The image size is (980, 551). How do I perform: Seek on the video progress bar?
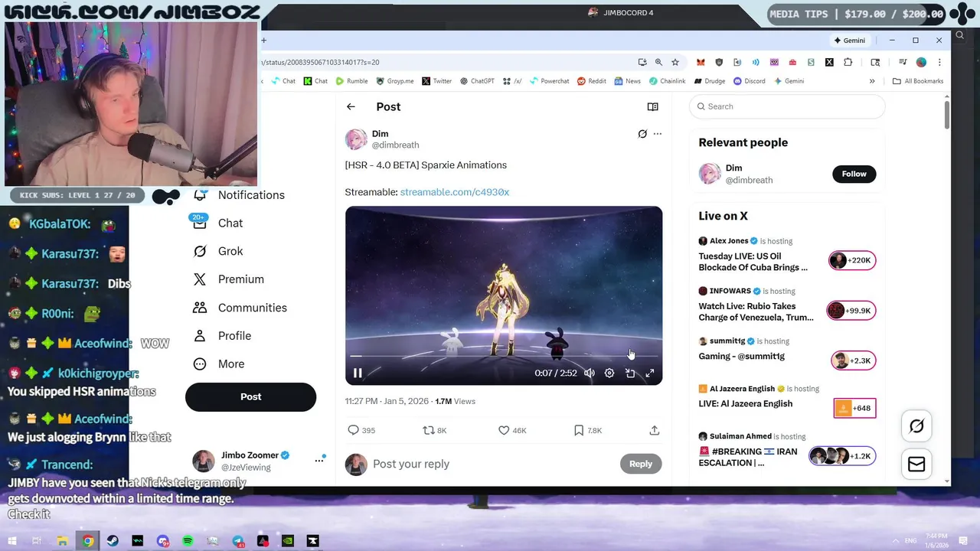point(504,356)
